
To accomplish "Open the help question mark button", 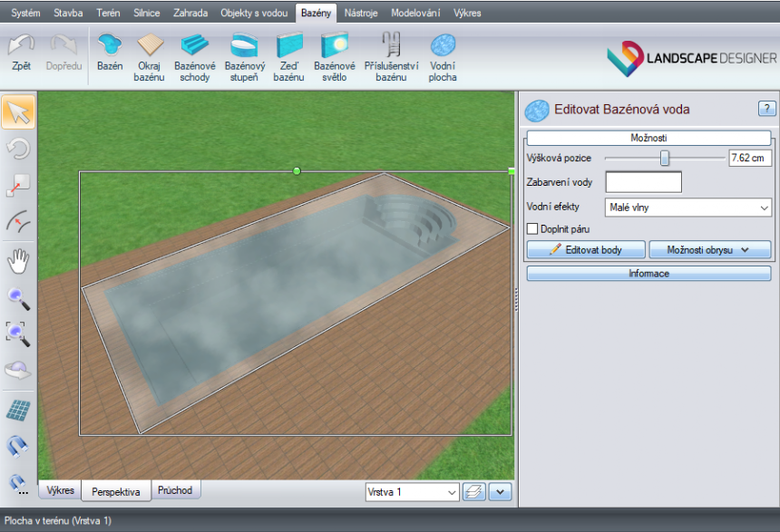I will [x=766, y=109].
